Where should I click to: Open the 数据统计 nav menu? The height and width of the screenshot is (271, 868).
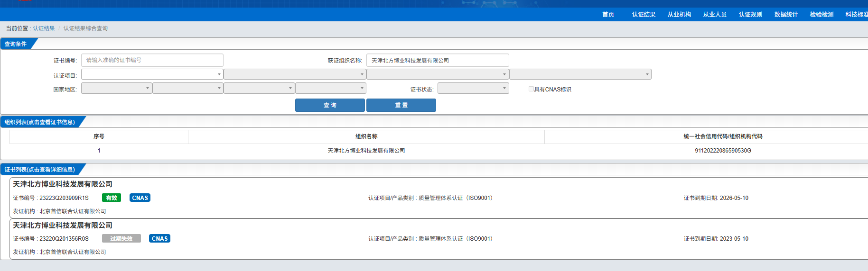tap(786, 15)
